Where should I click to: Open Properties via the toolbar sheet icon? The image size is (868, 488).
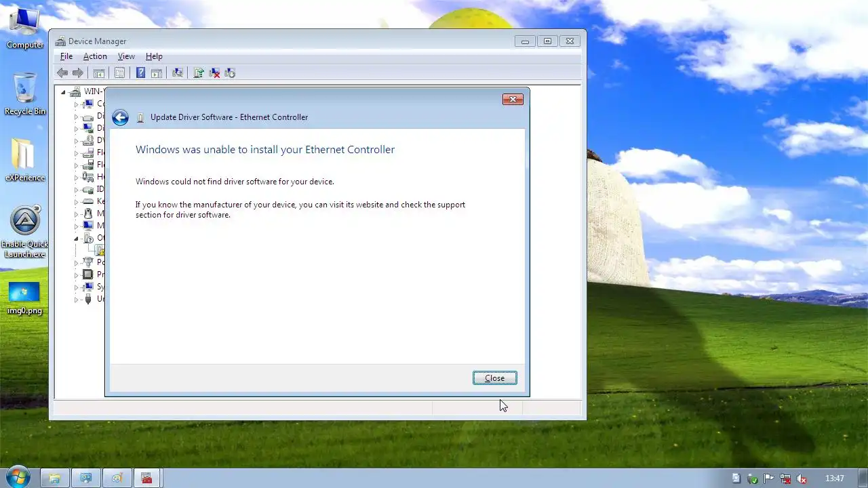tap(119, 73)
